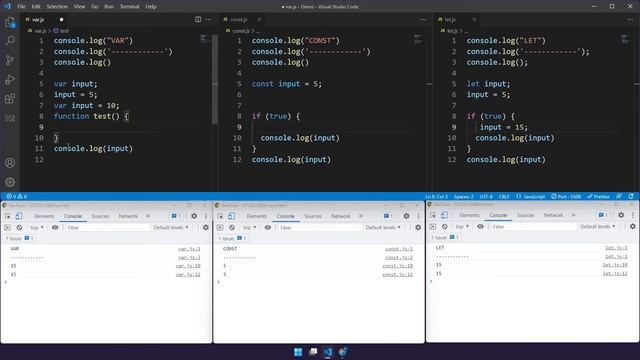Open Default levels dropdown in let DevTools
The height and width of the screenshot is (360, 640).
598,227
